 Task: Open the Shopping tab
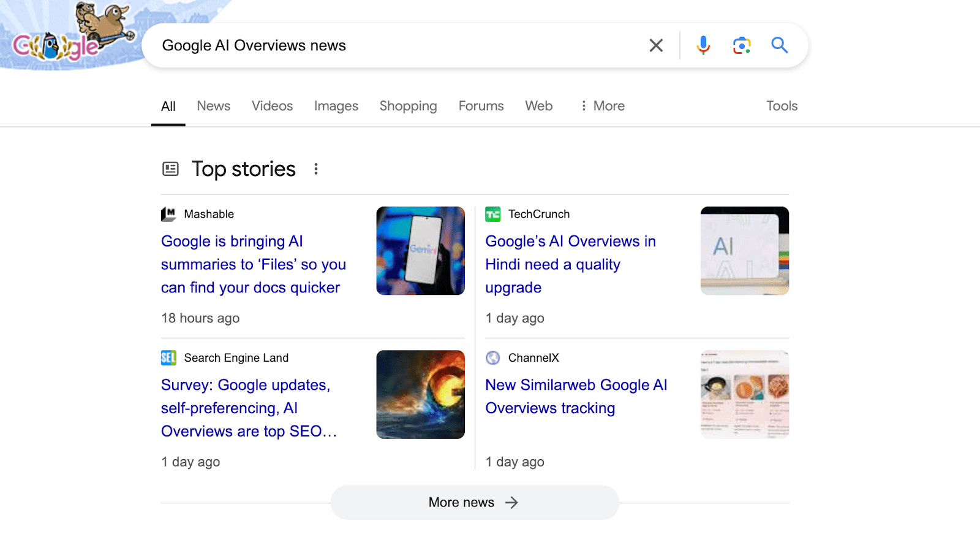click(408, 106)
